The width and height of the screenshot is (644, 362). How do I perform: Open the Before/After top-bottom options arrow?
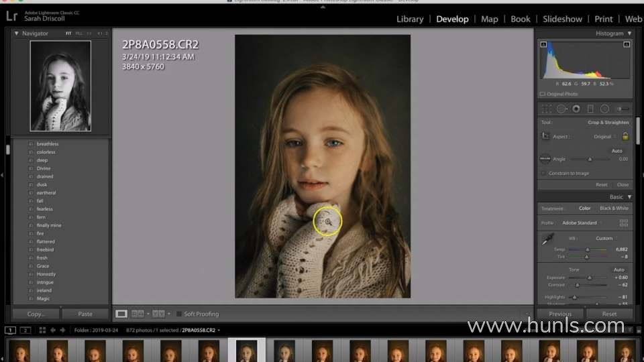coord(169,314)
